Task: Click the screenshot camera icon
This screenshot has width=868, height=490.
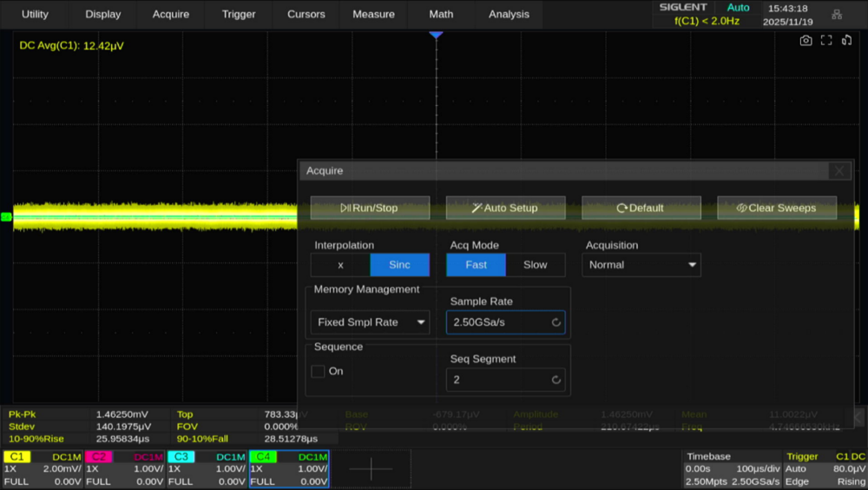Action: (x=806, y=40)
